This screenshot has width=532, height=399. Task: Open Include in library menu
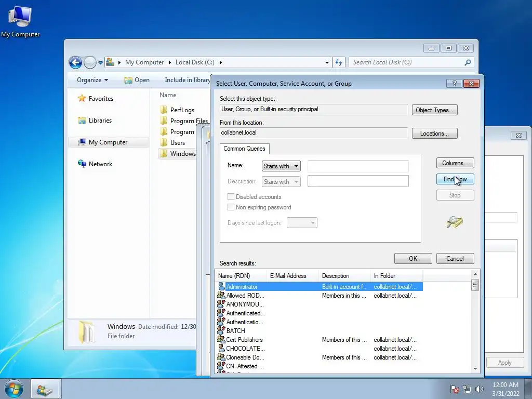coord(187,80)
